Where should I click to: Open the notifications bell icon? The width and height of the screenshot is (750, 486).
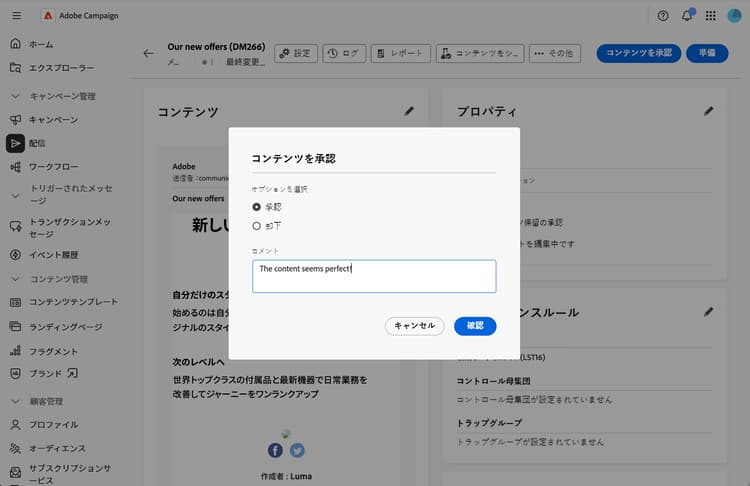(687, 16)
